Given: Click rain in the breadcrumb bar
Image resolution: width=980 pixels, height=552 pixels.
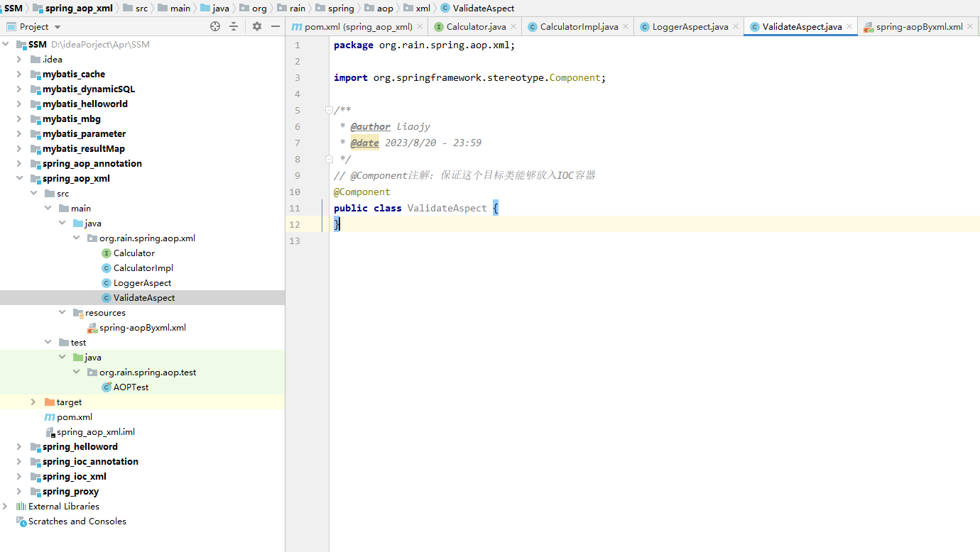Looking at the screenshot, I should 291,9.
